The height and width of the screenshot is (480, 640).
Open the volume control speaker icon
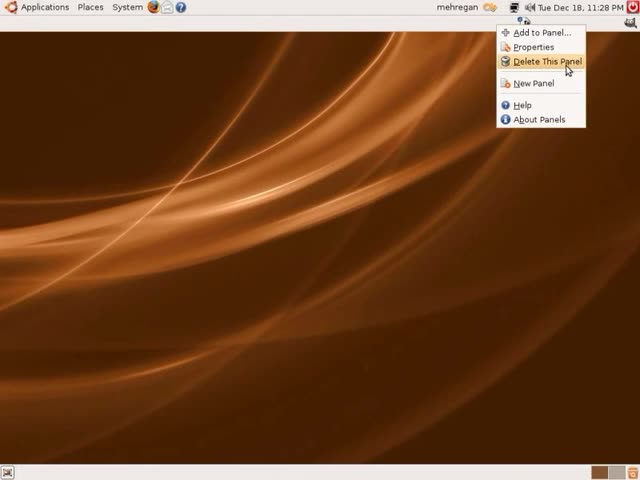(x=530, y=7)
